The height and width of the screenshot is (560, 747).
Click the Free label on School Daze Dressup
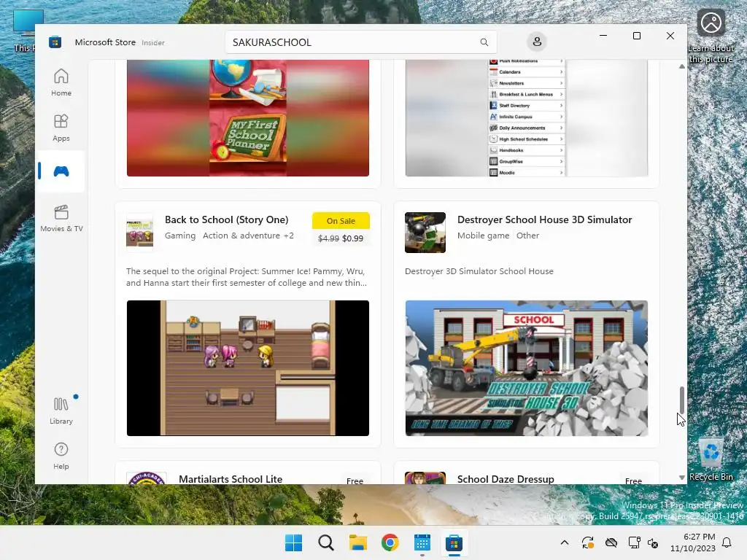(633, 481)
